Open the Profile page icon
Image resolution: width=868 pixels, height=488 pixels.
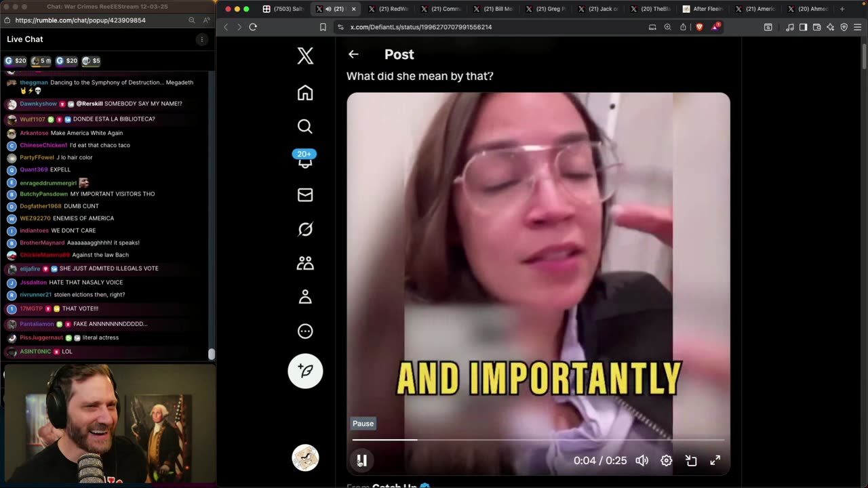point(305,297)
